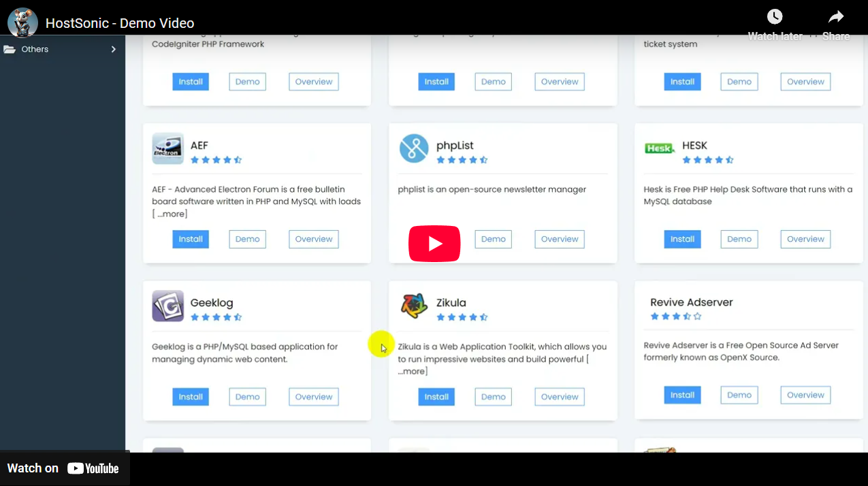Click the Geeklog star rating
Screen dimensions: 868x486
[x=216, y=317]
